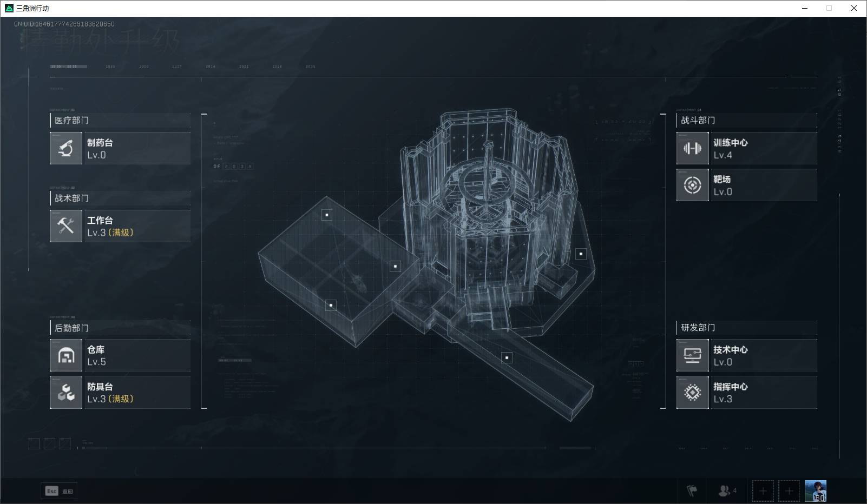Select marker on tower base right side

pos(581,254)
